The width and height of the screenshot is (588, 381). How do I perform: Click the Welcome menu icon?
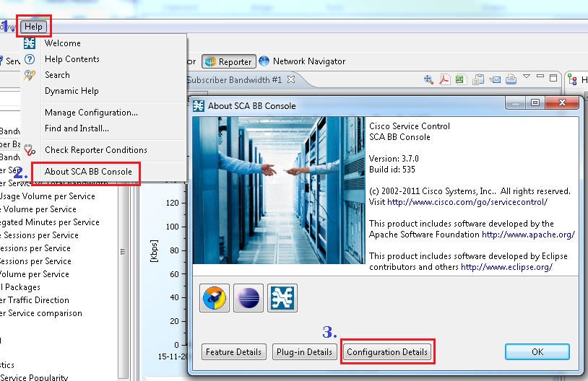[29, 43]
